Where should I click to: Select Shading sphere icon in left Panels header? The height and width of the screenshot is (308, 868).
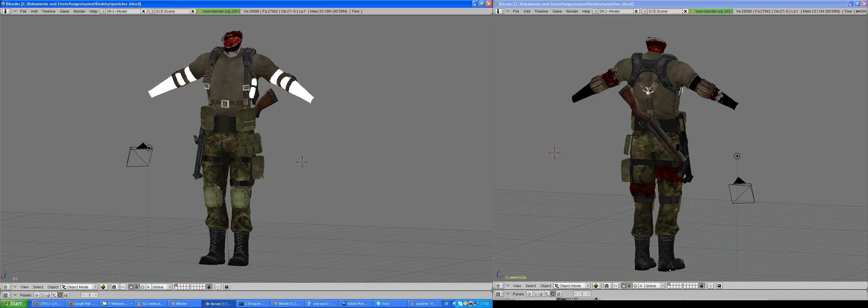48,295
